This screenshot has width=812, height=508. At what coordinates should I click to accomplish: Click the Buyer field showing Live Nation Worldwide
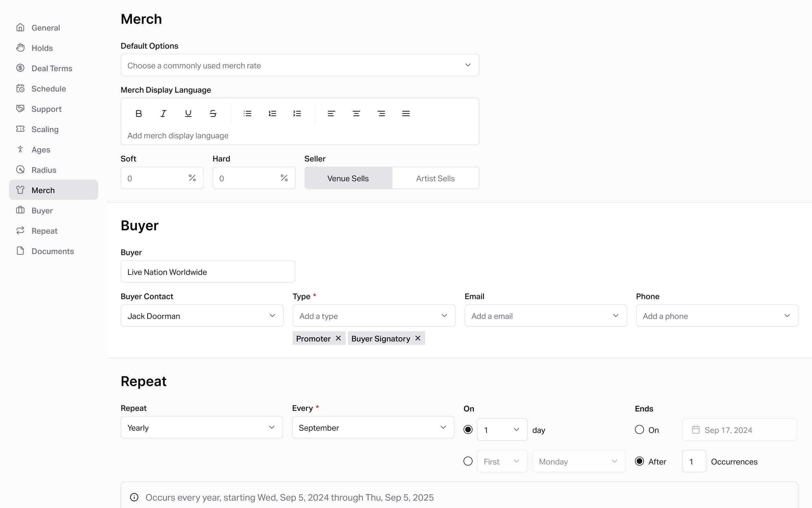[208, 271]
